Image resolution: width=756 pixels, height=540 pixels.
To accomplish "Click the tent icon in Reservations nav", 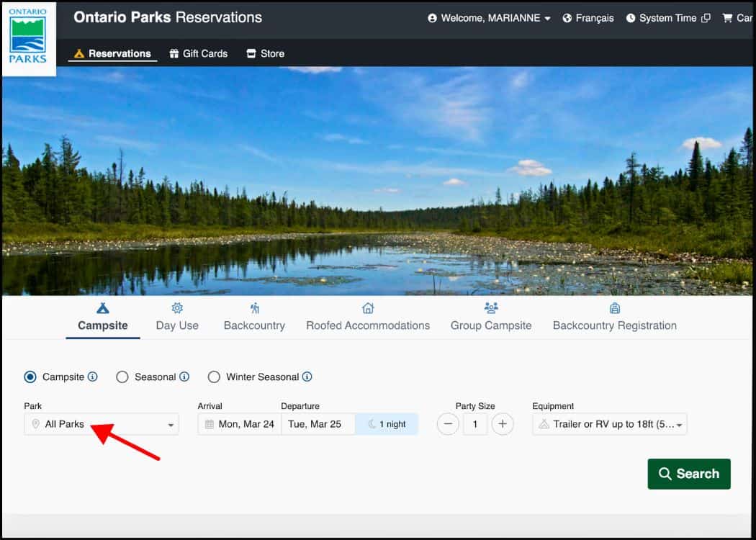I will tap(79, 53).
